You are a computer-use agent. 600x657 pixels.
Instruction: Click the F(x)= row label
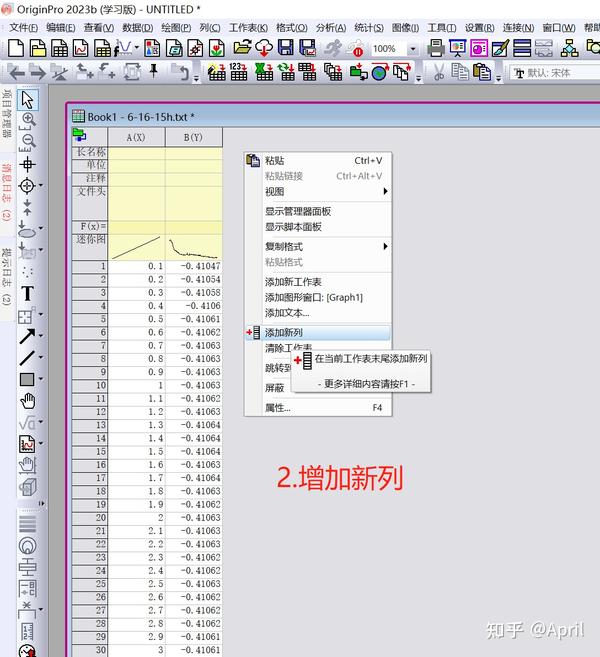coord(90,227)
